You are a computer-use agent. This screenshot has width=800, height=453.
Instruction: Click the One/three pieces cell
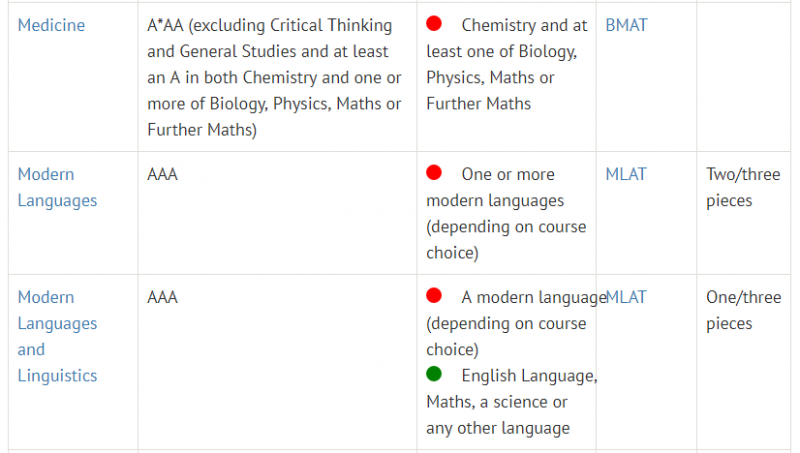(x=743, y=310)
